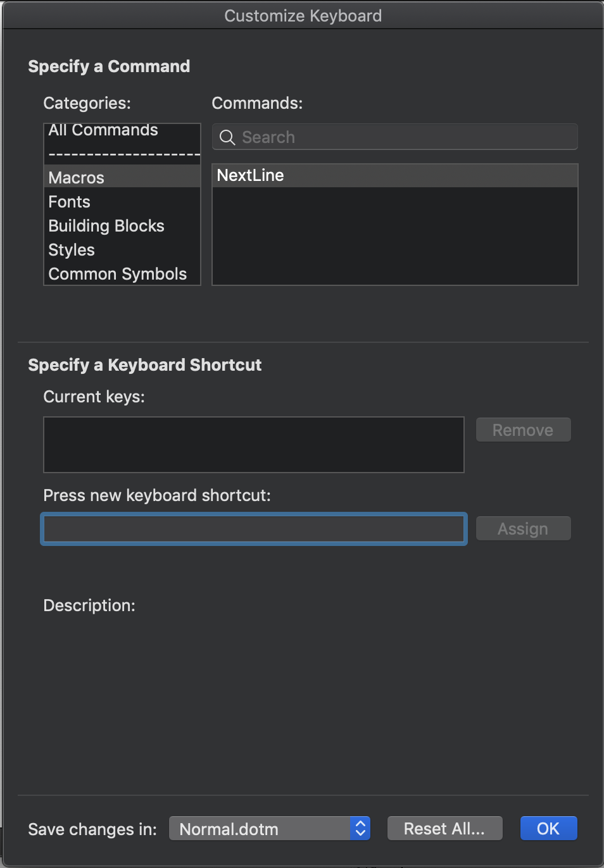Select All Commands in Categories list
The height and width of the screenshot is (868, 604).
103,130
